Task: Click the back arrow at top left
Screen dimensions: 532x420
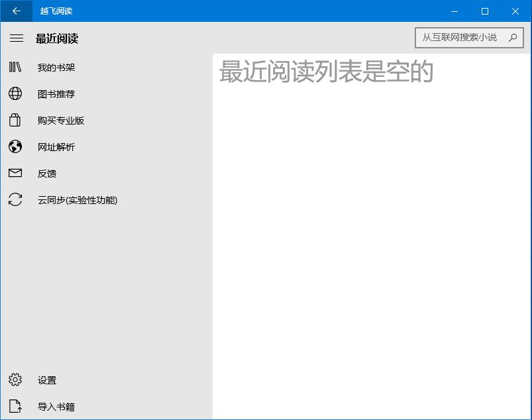Action: pos(15,11)
